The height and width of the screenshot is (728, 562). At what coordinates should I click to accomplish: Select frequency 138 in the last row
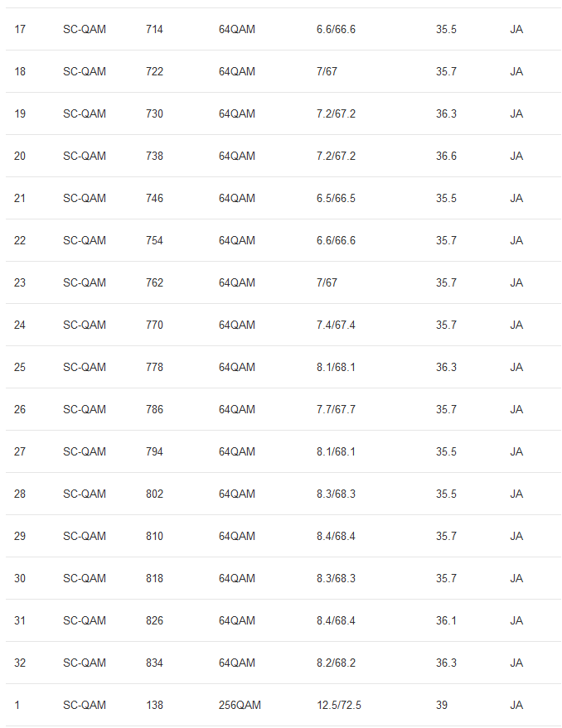pos(154,705)
